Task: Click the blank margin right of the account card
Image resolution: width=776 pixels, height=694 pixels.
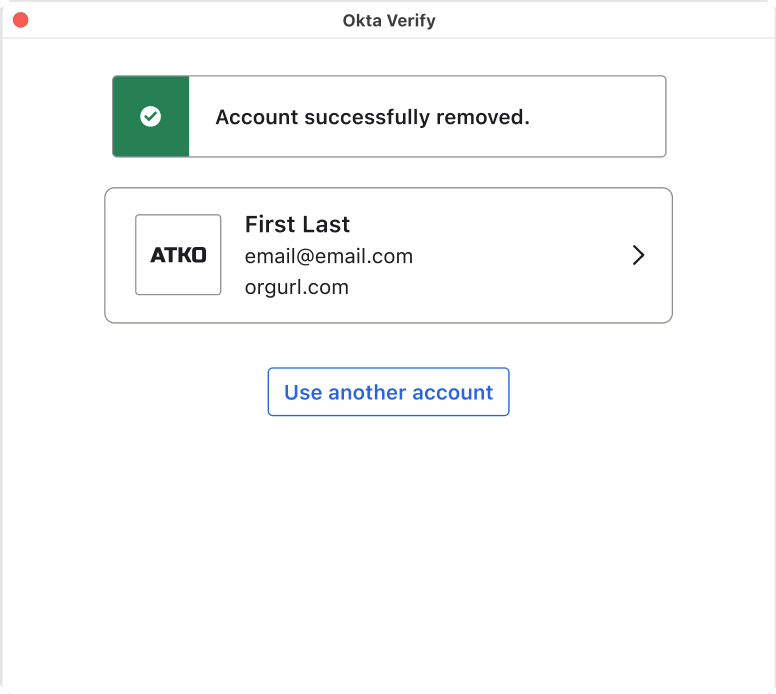Action: pyautogui.click(x=723, y=255)
